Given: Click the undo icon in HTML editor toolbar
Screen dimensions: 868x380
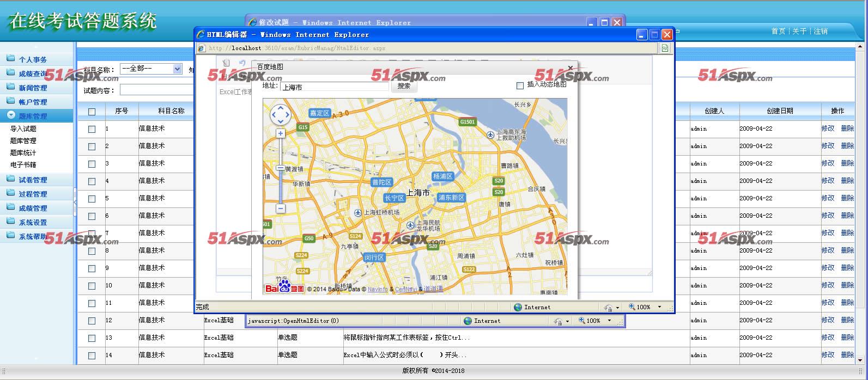Looking at the screenshot, I should click(242, 63).
